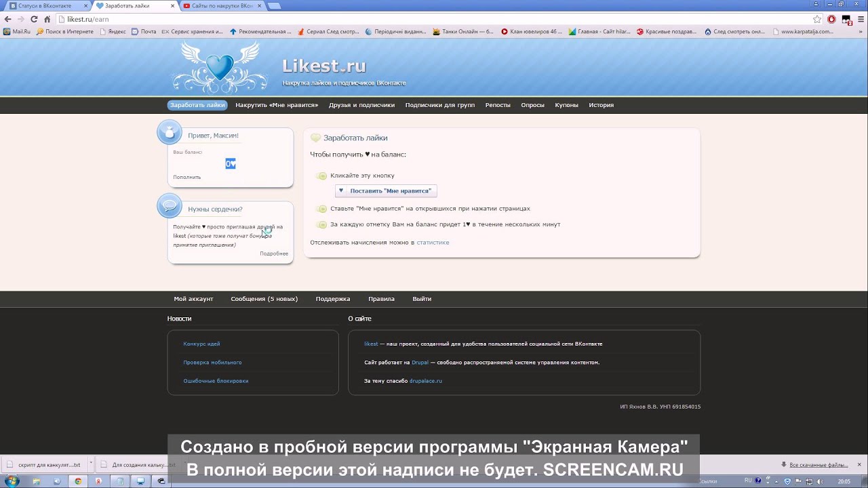This screenshot has width=868, height=488.
Task: Click the system clock showing 20:05
Action: click(x=844, y=481)
